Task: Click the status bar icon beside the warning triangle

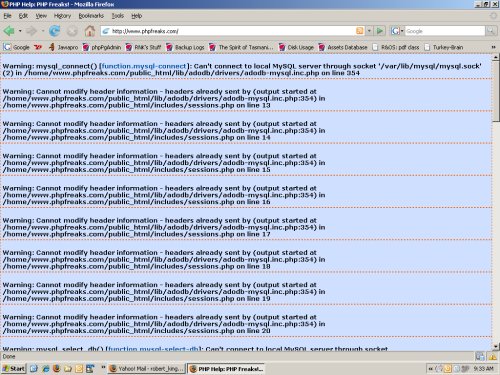Action: 480,357
